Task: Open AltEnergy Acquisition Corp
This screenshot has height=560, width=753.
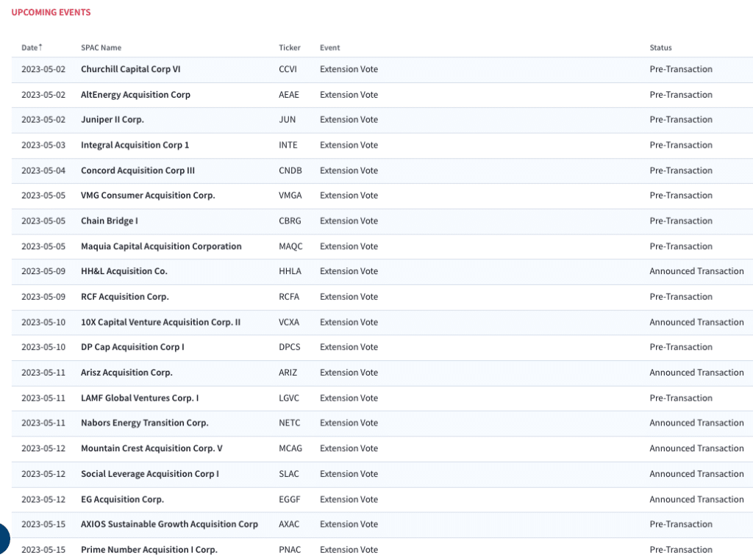Action: 135,95
